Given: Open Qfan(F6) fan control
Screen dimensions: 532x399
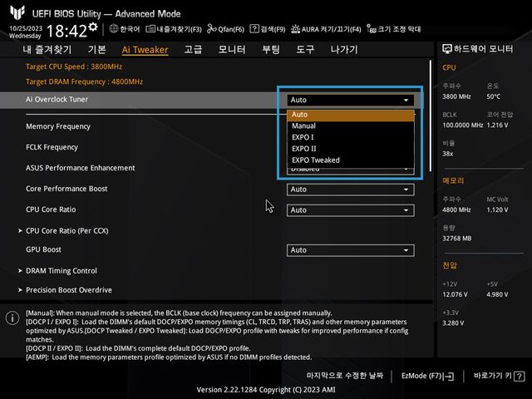Looking at the screenshot, I should point(226,29).
